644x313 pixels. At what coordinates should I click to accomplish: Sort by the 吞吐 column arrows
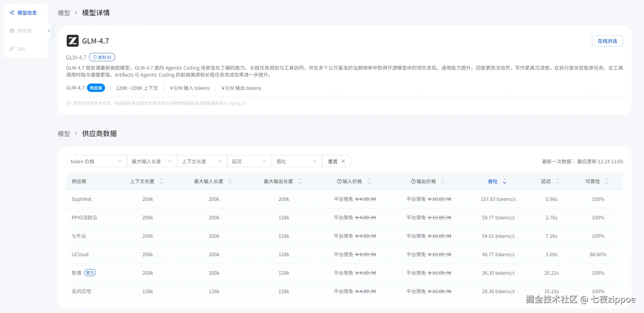tap(505, 181)
